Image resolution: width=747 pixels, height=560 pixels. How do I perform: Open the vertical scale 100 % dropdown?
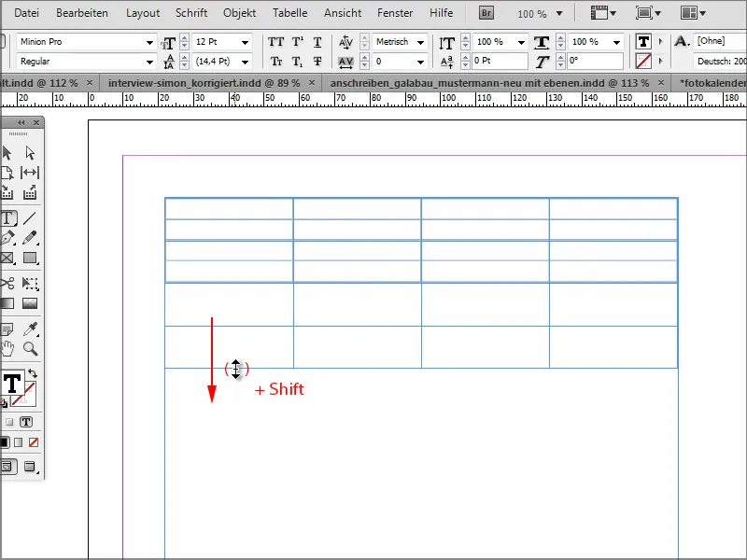click(521, 42)
